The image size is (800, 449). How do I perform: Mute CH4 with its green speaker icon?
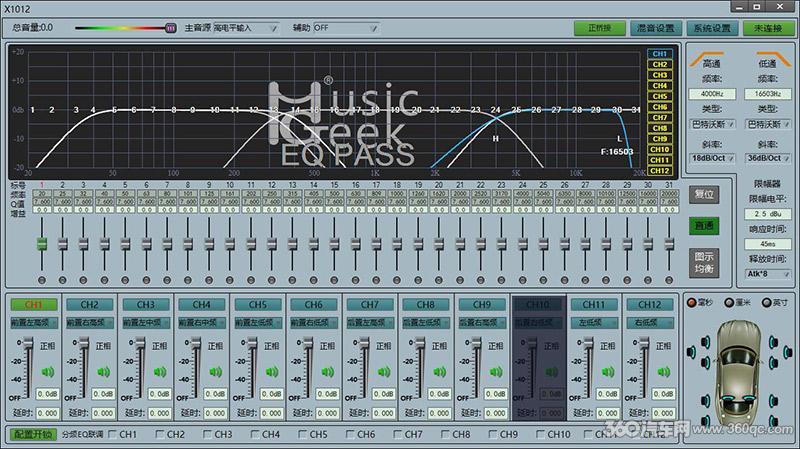coord(216,372)
